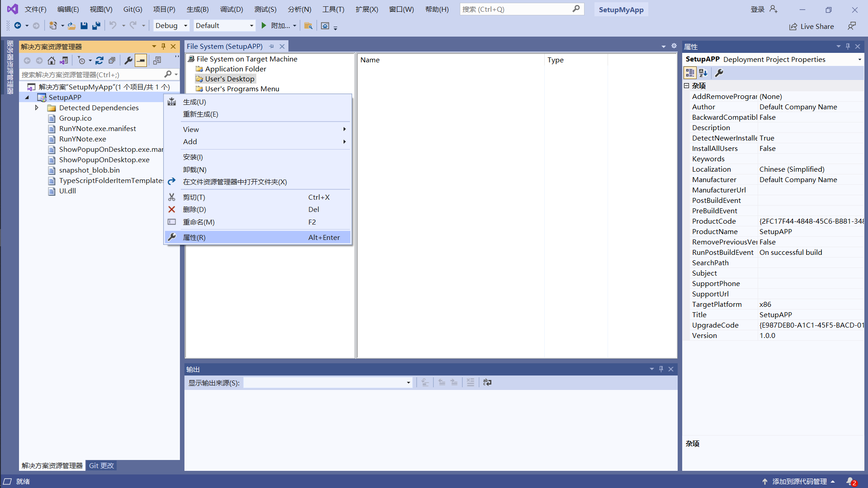Click Alphabetical sort icon in Properties panel
The height and width of the screenshot is (488, 868).
click(x=703, y=73)
